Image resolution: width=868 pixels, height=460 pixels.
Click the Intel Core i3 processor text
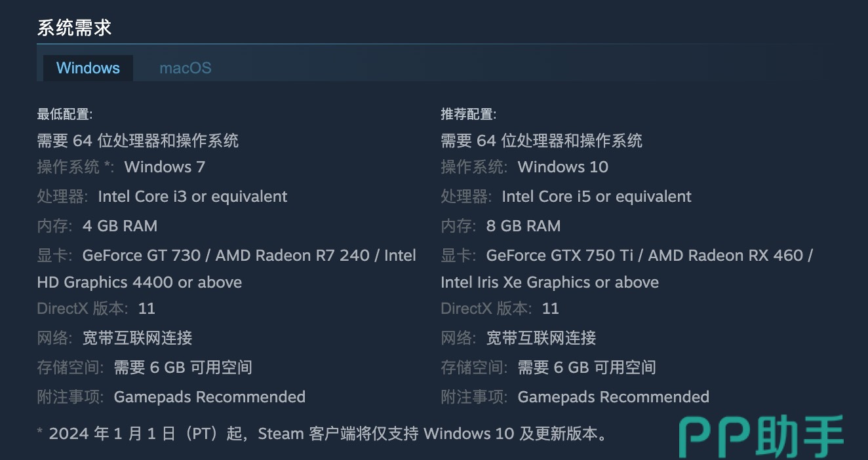coord(192,197)
